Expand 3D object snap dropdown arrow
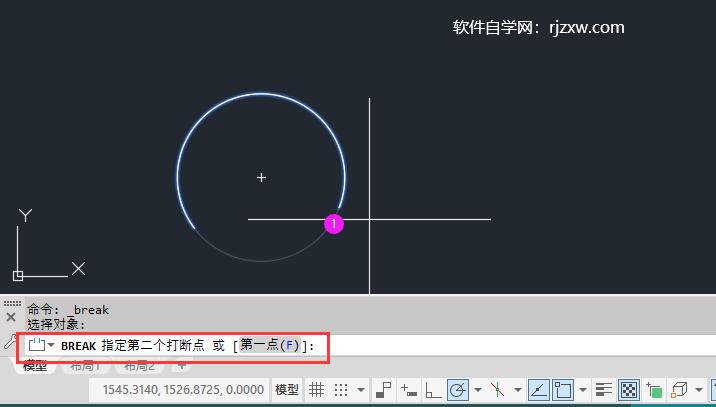The image size is (716, 407). click(699, 390)
